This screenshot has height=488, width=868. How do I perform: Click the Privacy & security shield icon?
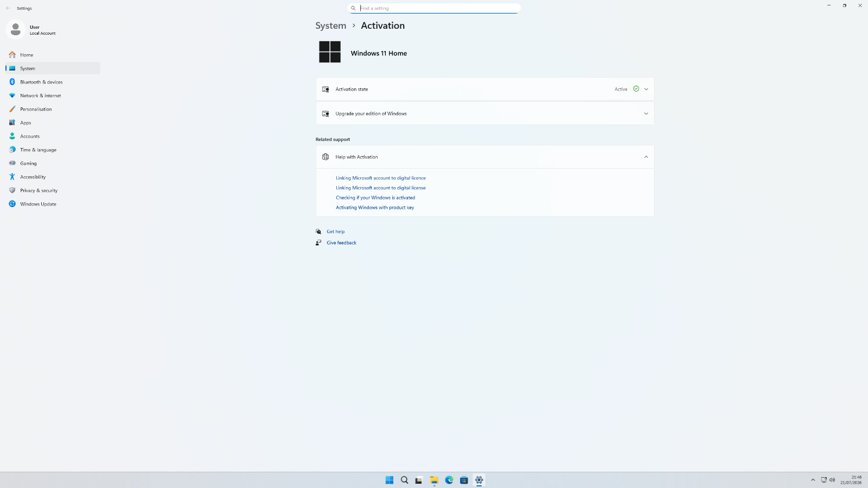coord(12,190)
